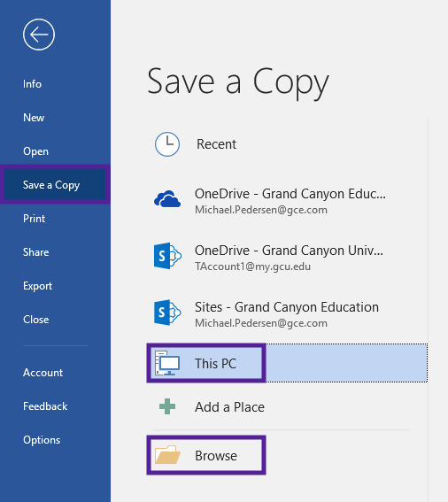Select New in the sidebar

pyautogui.click(x=34, y=118)
